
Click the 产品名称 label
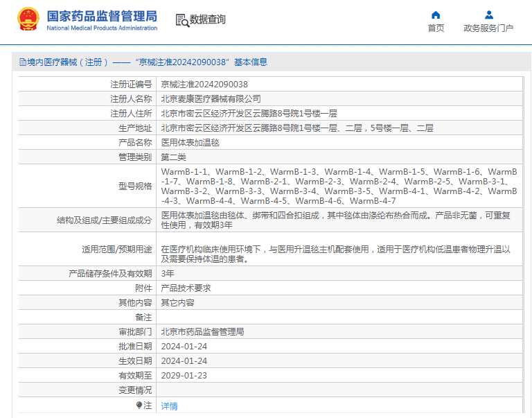[x=135, y=143]
